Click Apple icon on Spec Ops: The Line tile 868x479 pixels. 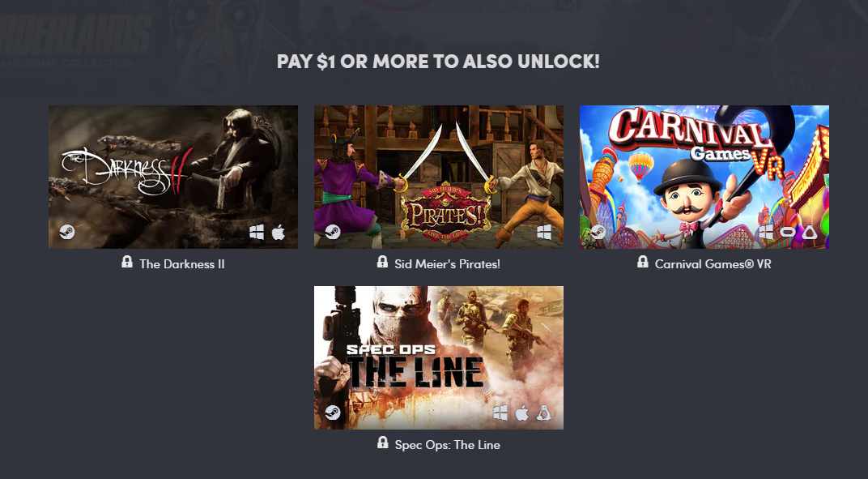522,413
